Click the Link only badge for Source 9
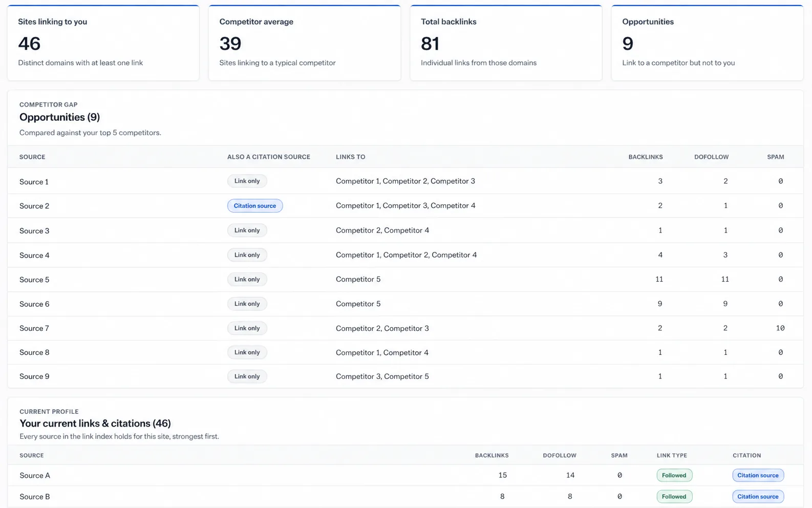This screenshot has height=508, width=812. tap(247, 376)
